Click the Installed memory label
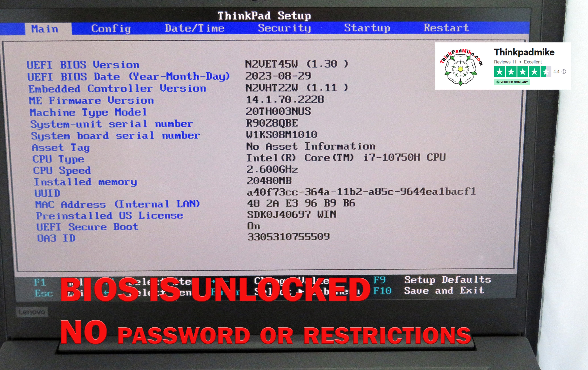 [85, 182]
